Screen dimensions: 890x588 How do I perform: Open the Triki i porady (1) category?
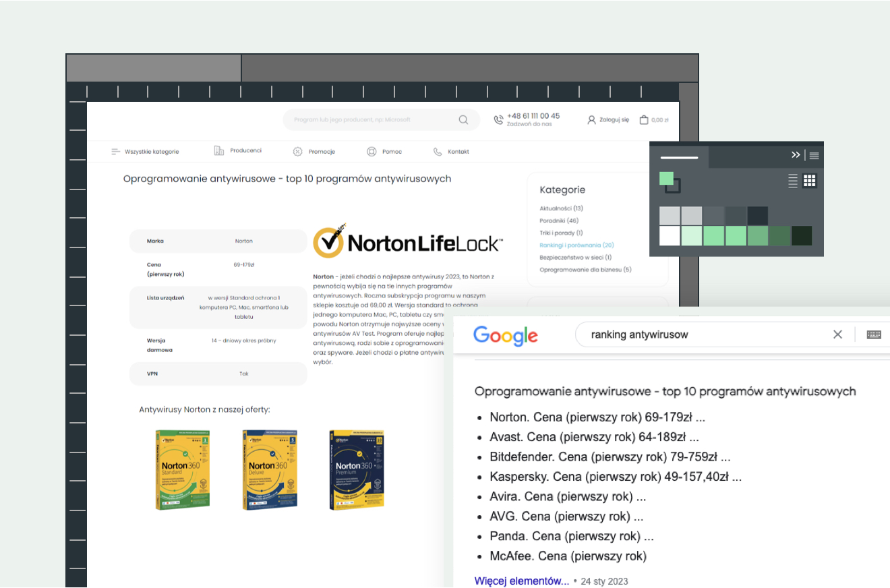561,233
